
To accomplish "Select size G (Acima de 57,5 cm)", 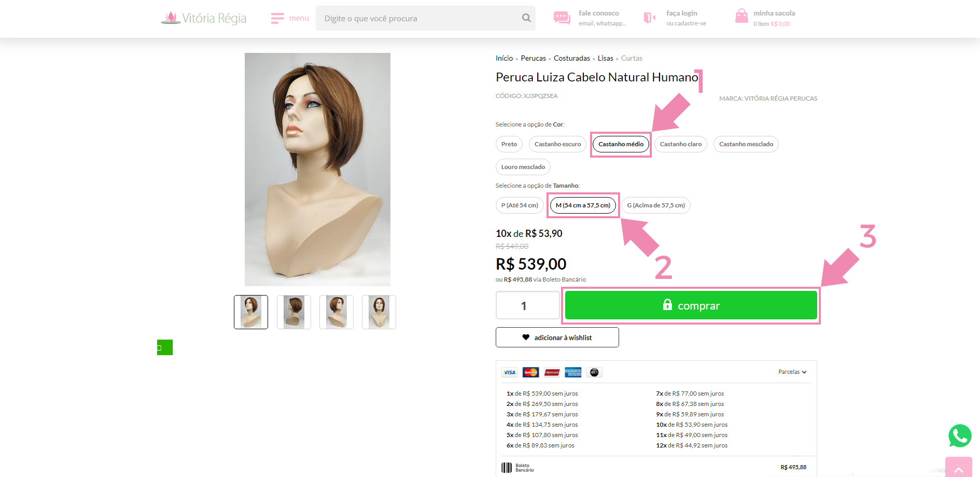I will point(655,205).
